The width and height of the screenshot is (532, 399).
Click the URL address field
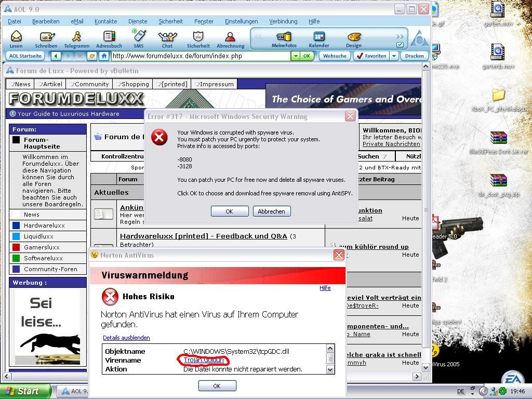[x=201, y=56]
